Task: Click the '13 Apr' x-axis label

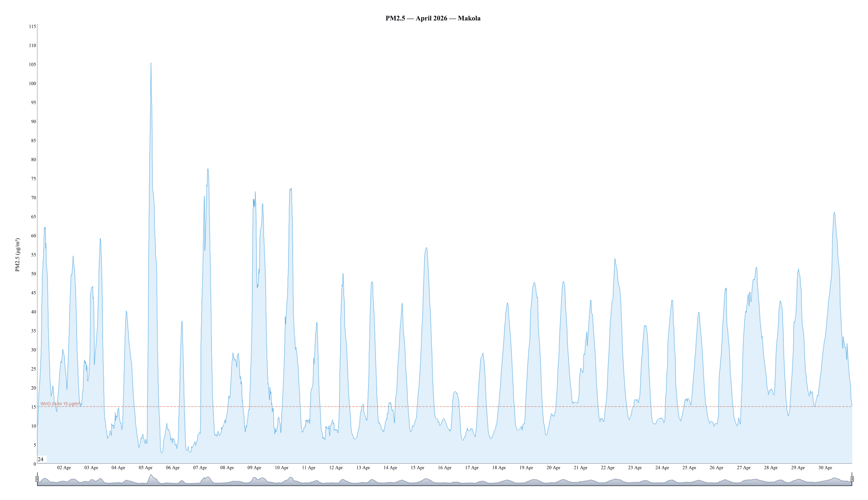Action: click(363, 468)
